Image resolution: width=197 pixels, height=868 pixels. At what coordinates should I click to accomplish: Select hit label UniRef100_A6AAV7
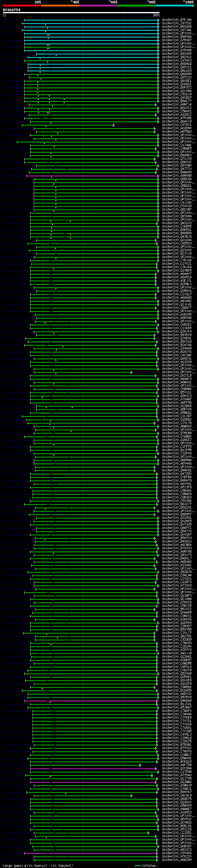[177, 274]
